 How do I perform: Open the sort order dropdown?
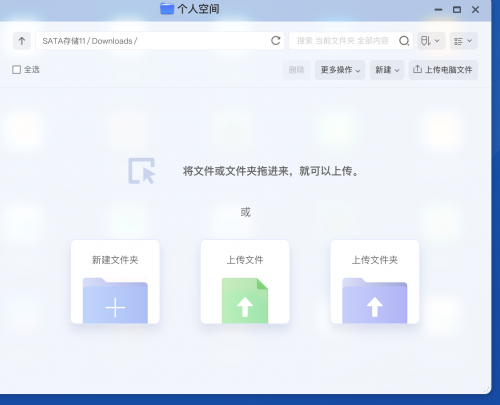coord(431,41)
